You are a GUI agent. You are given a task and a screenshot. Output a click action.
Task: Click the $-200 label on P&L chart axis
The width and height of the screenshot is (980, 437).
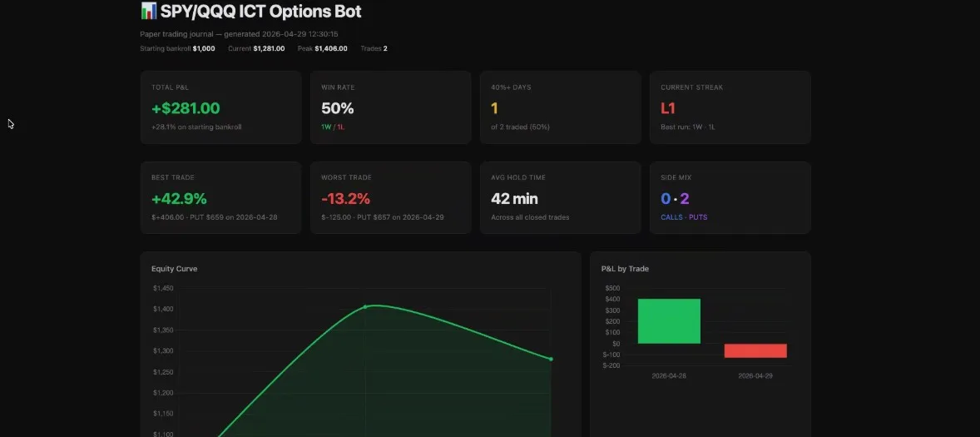[611, 365]
